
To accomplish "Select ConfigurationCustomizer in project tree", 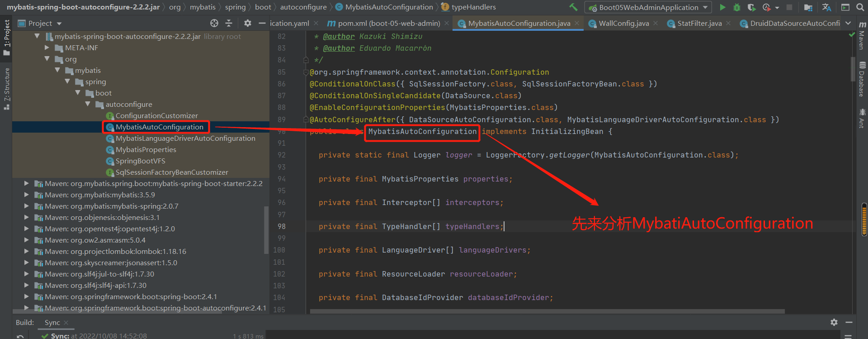I will point(156,115).
